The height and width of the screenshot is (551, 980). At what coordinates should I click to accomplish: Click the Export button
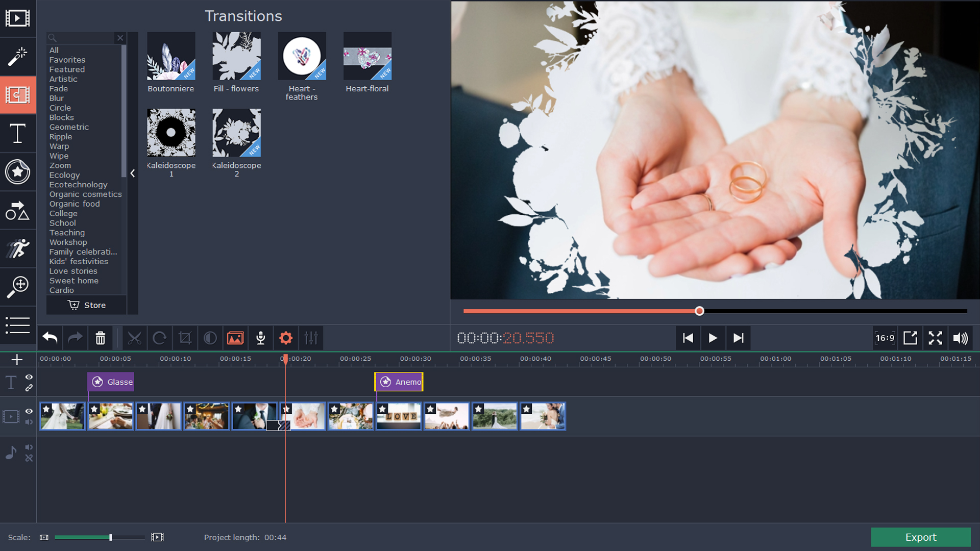pyautogui.click(x=921, y=537)
